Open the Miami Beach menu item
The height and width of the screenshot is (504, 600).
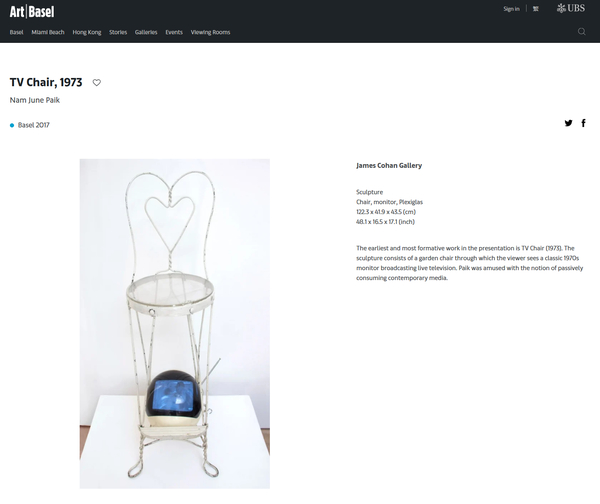click(48, 32)
